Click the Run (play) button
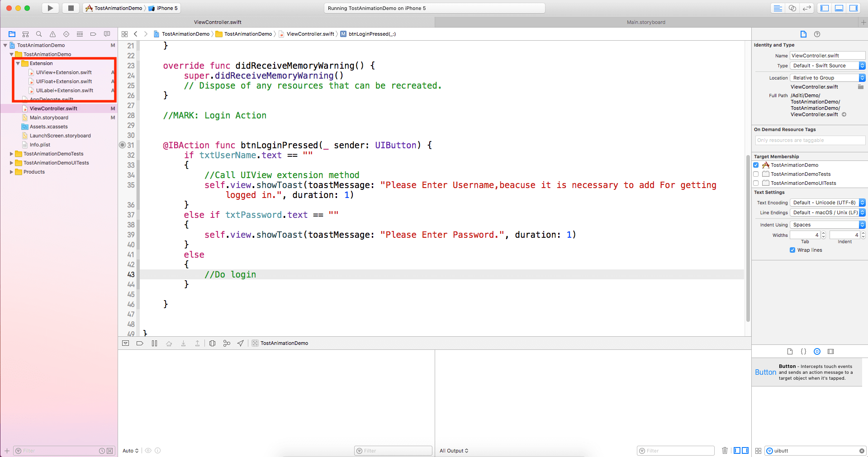868x457 pixels. [x=50, y=8]
